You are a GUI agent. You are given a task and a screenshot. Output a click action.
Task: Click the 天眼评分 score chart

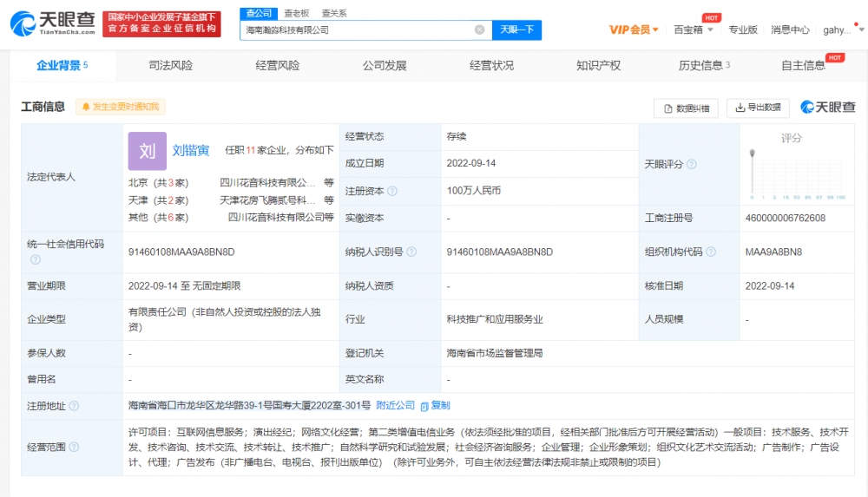tap(797, 173)
